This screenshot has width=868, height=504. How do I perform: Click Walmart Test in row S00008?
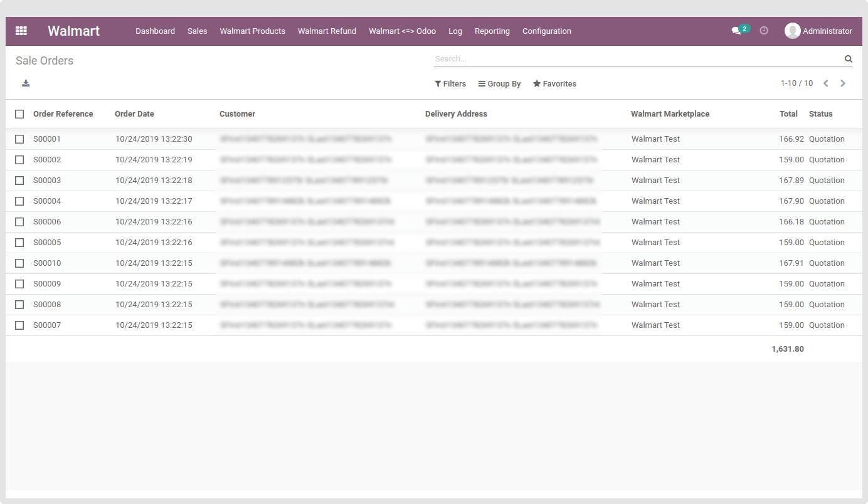tap(655, 305)
